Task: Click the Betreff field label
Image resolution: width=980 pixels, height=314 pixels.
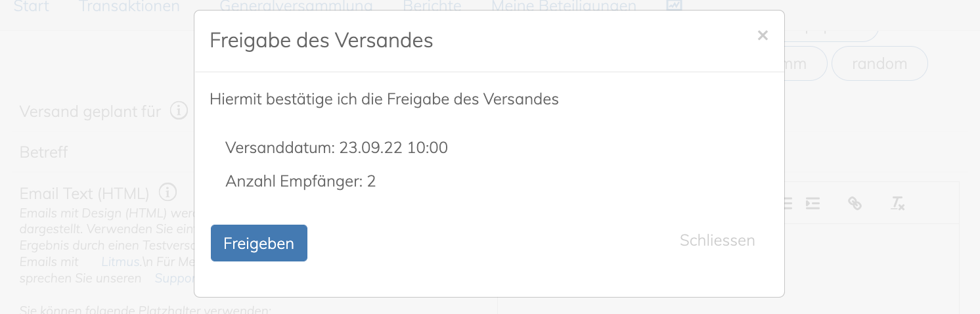Action: click(x=44, y=152)
